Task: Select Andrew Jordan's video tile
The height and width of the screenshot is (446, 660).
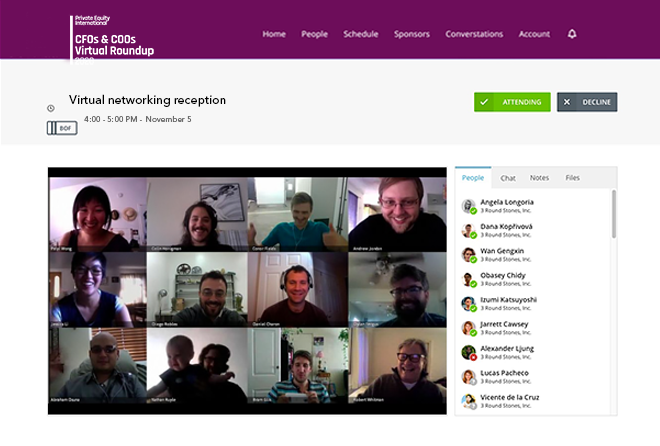Action: pos(397,214)
